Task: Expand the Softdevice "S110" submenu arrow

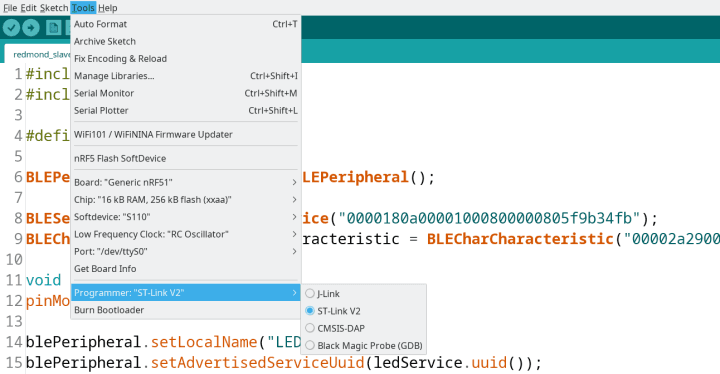Action: coord(294,217)
